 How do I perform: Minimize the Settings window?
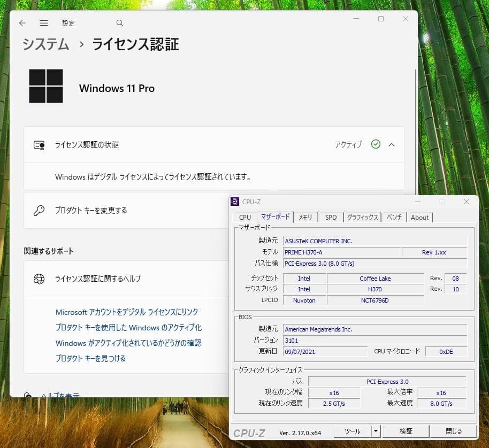tap(356, 19)
